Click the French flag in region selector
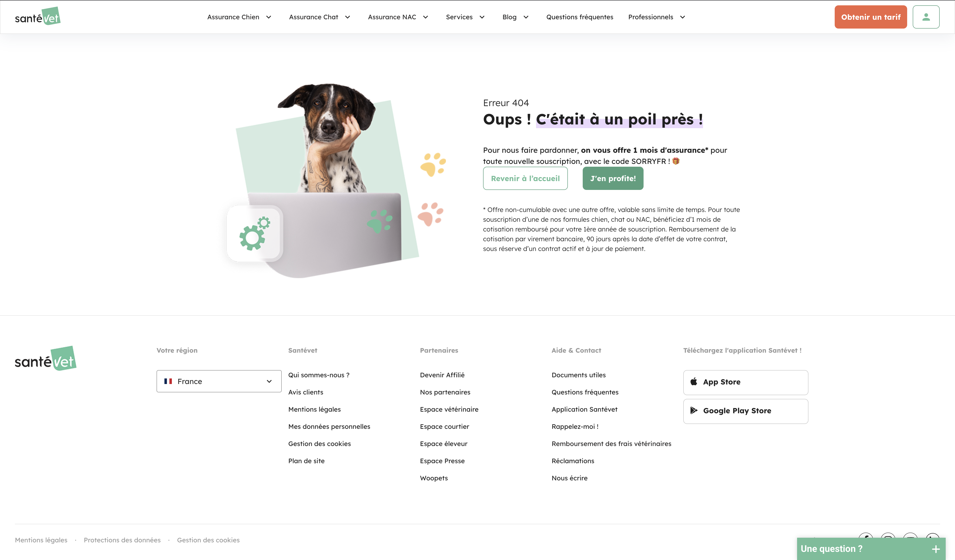The image size is (955, 560). click(x=168, y=381)
